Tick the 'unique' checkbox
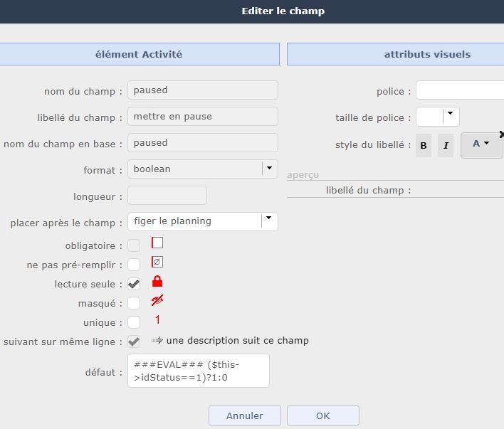 click(134, 322)
